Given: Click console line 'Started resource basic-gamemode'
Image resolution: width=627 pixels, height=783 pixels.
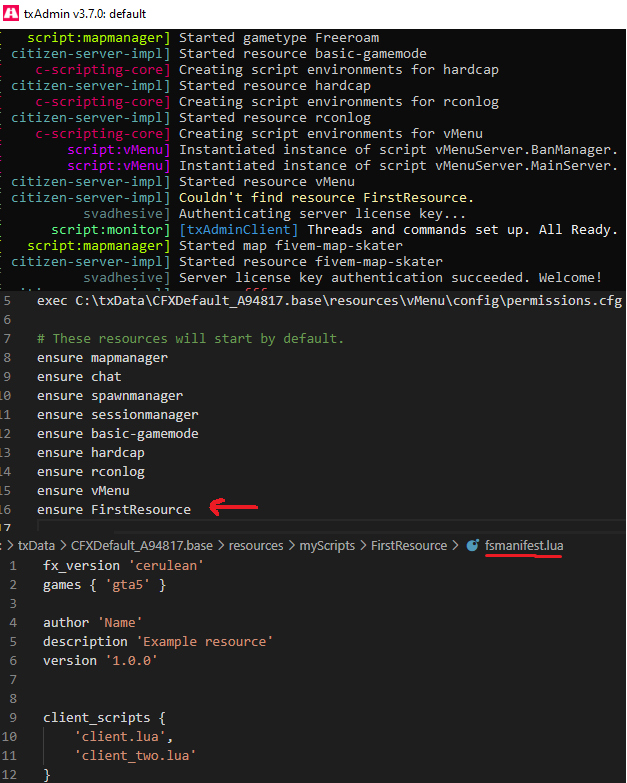Looking at the screenshot, I should (303, 53).
